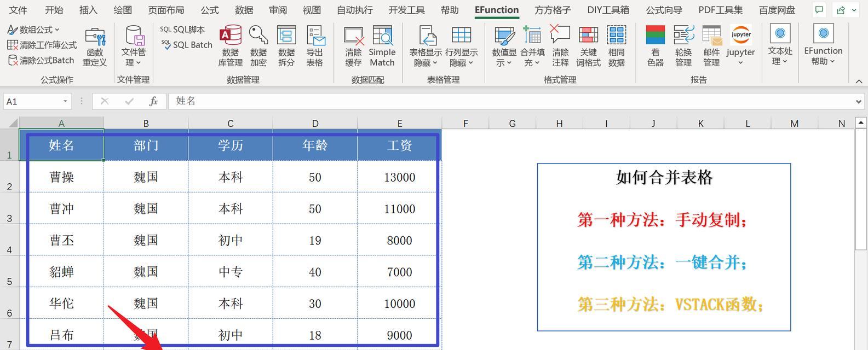Switch to the 方方格子 tab
Screen dimensions: 868x350
coord(553,10)
